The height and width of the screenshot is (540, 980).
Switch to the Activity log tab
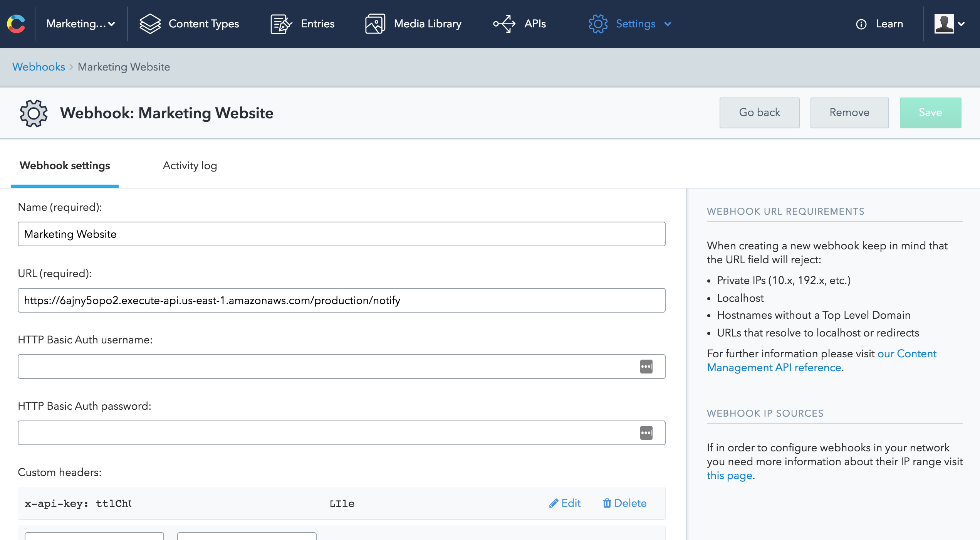click(190, 166)
